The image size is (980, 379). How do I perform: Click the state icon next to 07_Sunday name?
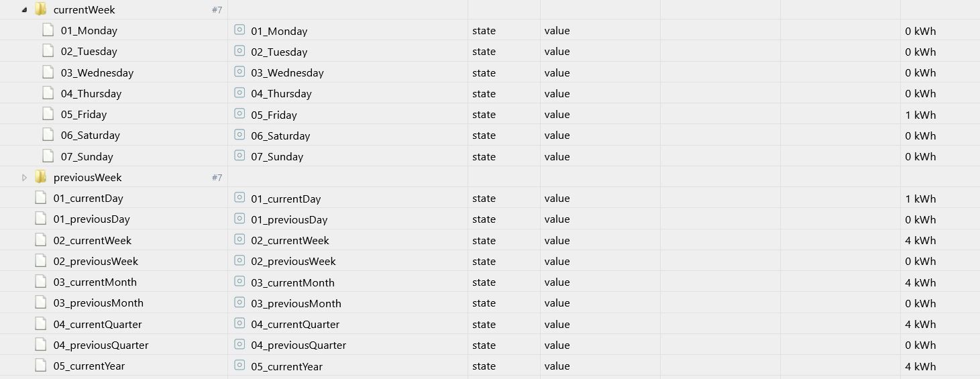[x=239, y=156]
